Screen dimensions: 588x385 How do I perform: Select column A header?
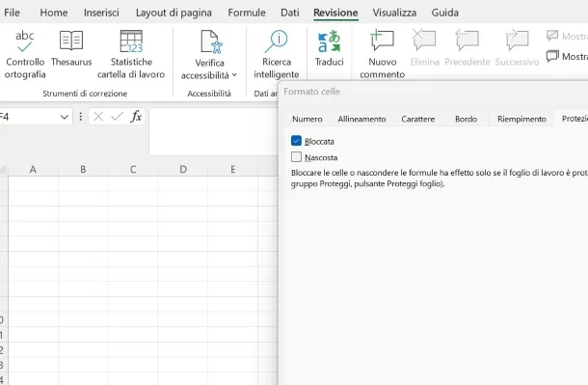click(33, 169)
